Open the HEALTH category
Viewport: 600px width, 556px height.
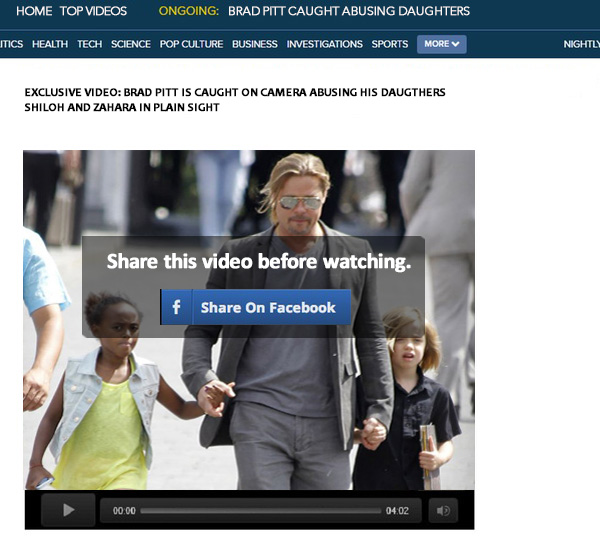(50, 44)
